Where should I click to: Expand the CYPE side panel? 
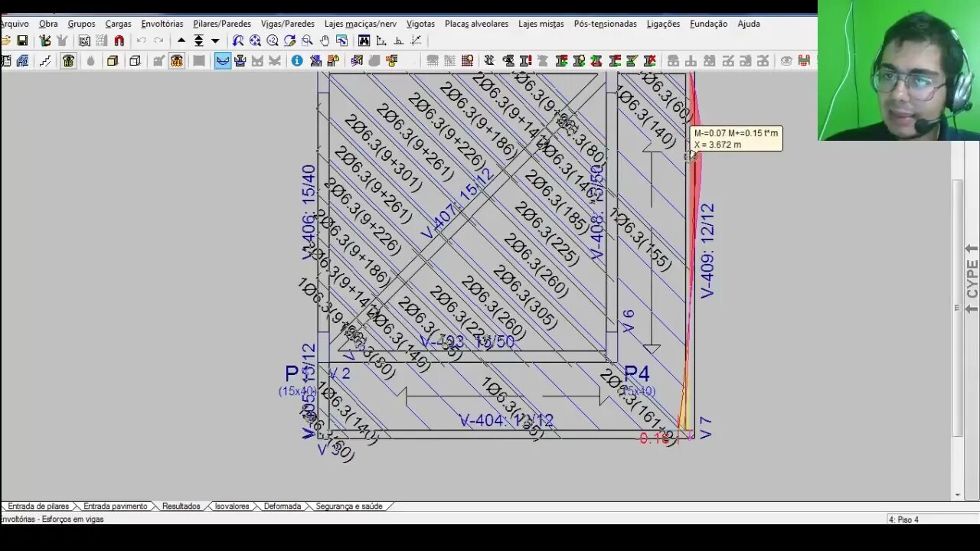[972, 279]
